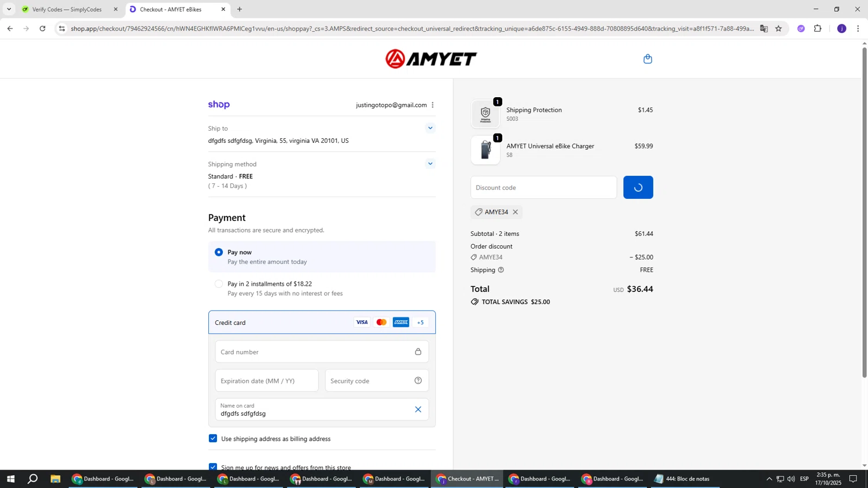868x488 pixels.
Task: Clear the Name on card field
Action: click(x=418, y=409)
